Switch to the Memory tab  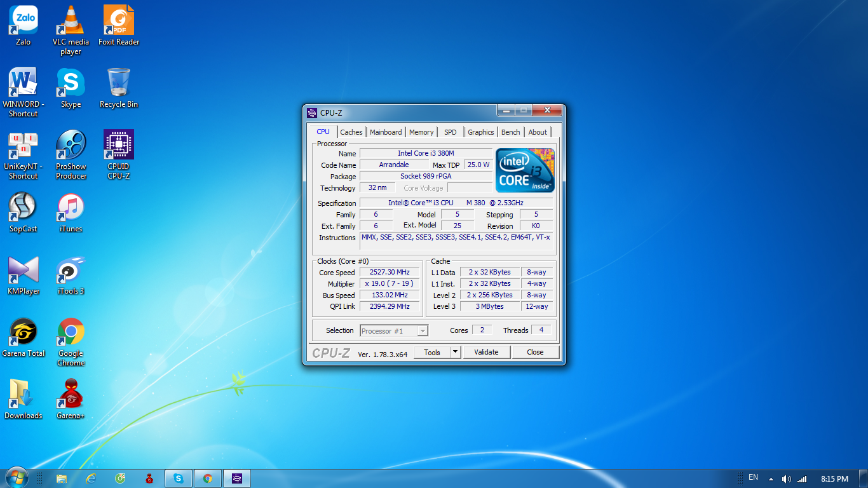point(421,132)
